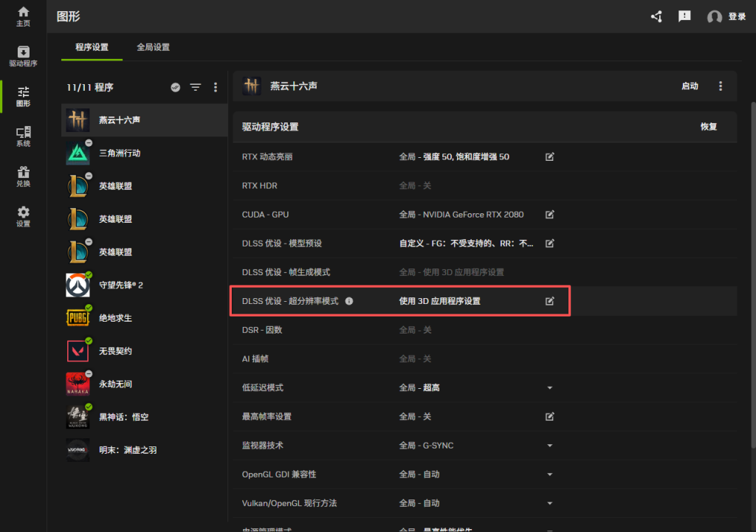The image size is (756, 532).
Task: Click the 启动 launch button
Action: pos(690,86)
